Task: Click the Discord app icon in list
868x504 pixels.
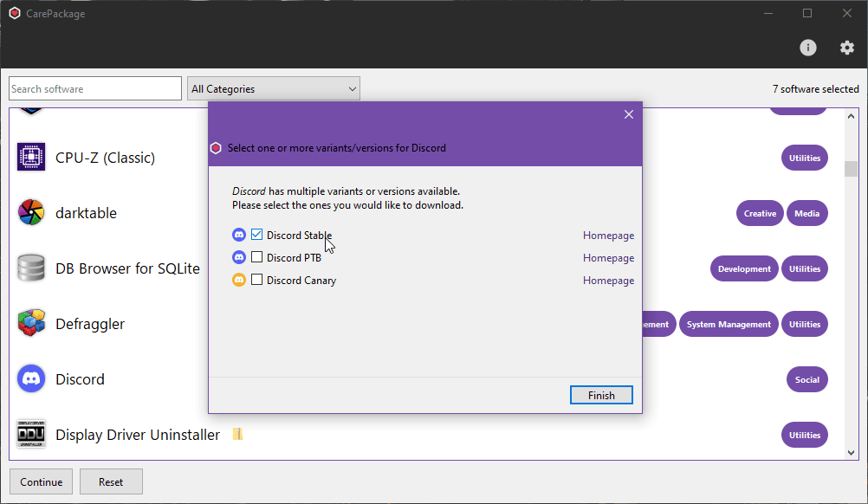Action: click(x=31, y=379)
